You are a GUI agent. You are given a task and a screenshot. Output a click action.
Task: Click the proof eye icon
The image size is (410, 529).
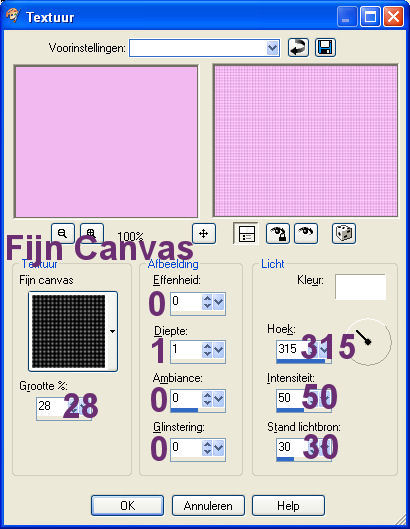tap(306, 233)
